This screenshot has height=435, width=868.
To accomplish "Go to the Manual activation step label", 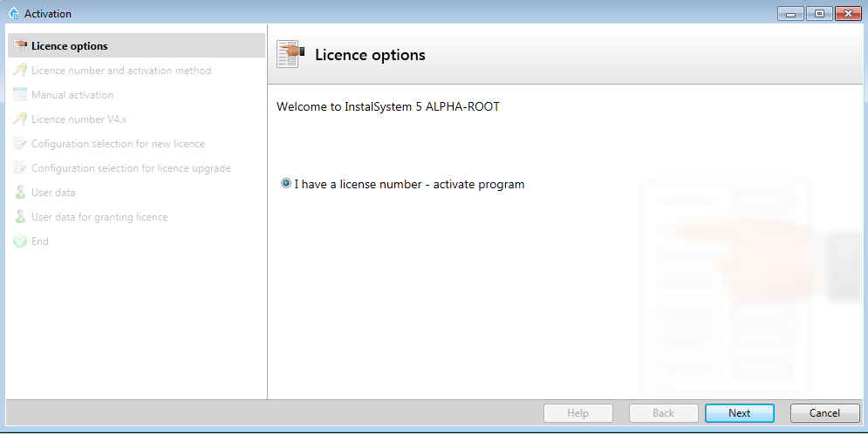I will 72,95.
